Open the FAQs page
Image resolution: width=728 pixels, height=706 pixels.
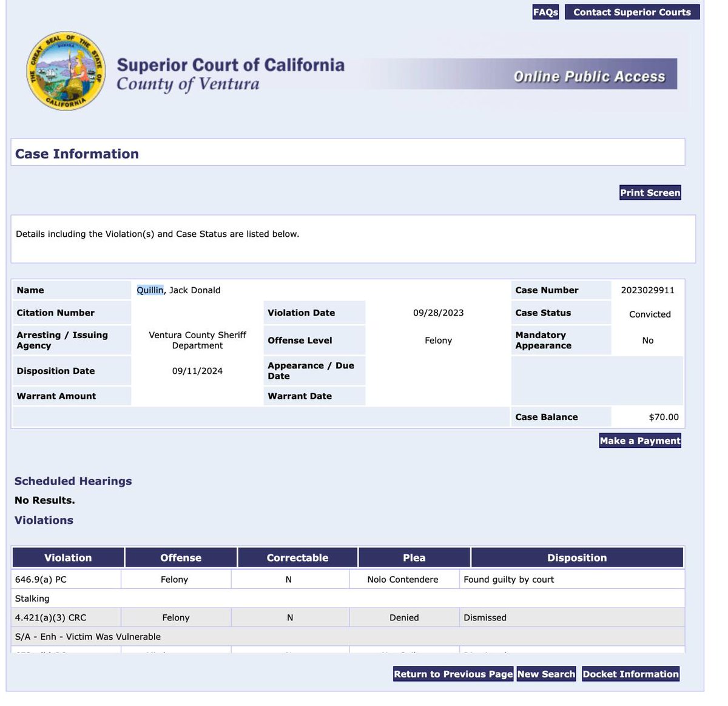coord(545,12)
